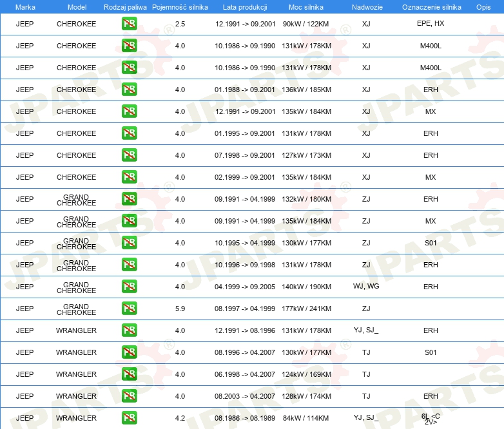Viewport: 504px width, 429px height.
Task: Click the Nadwozie column header
Action: point(367,7)
